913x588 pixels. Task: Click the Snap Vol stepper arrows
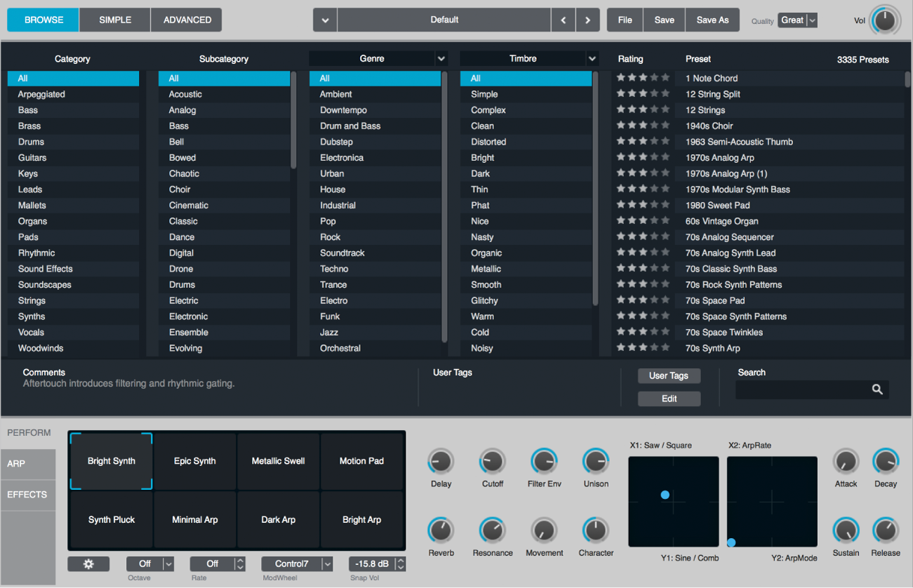[x=400, y=563]
